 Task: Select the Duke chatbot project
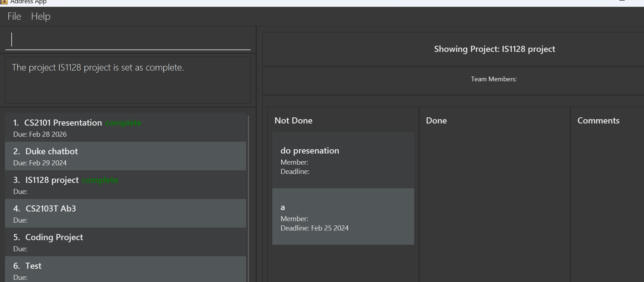pyautogui.click(x=125, y=156)
